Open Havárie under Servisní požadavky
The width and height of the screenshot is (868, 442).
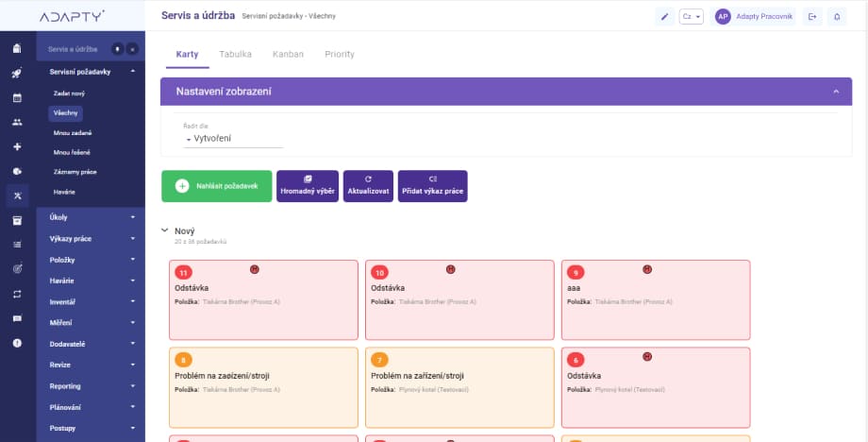coord(64,193)
